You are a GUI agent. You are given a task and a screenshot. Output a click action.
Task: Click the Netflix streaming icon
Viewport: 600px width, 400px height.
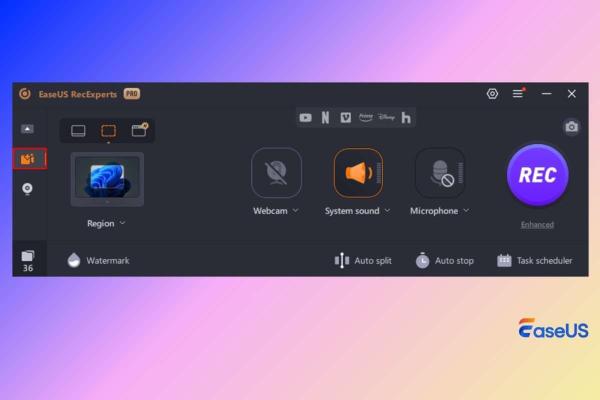click(325, 118)
